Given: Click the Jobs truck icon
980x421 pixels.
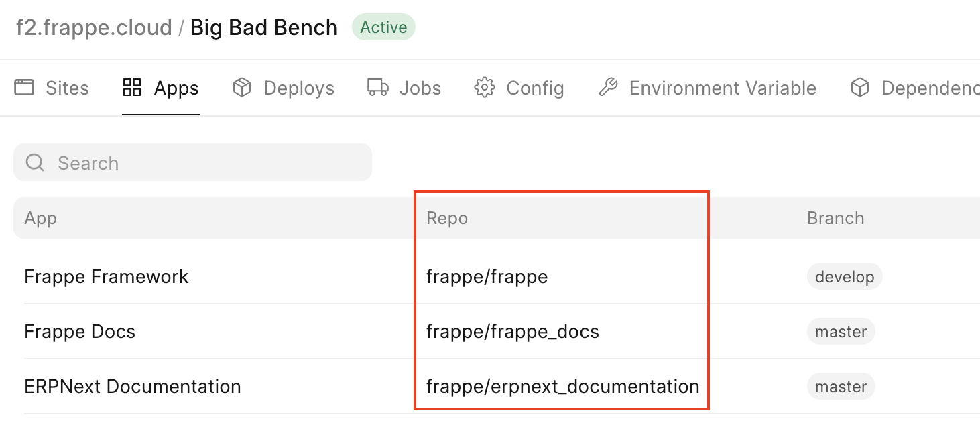Looking at the screenshot, I should click(378, 87).
